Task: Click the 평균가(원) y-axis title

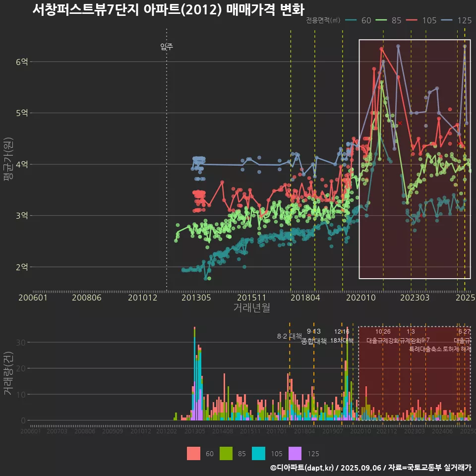Action: coord(8,159)
